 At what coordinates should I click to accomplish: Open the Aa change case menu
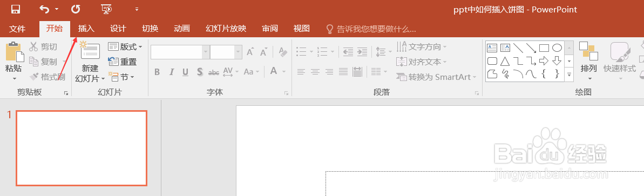coord(252,72)
